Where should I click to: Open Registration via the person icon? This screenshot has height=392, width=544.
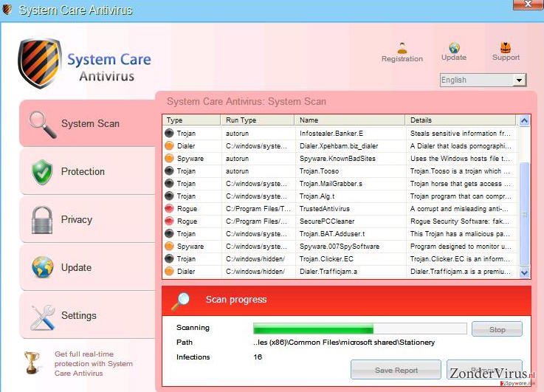pyautogui.click(x=402, y=48)
